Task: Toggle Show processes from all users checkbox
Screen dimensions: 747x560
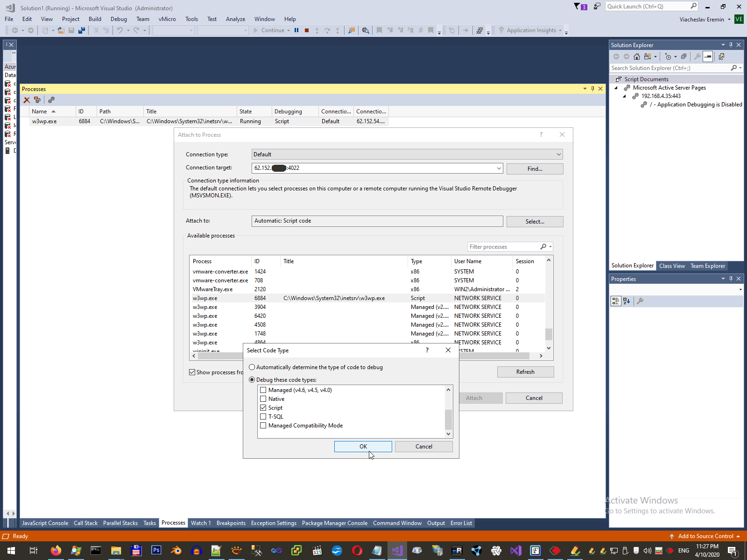Action: click(x=192, y=372)
